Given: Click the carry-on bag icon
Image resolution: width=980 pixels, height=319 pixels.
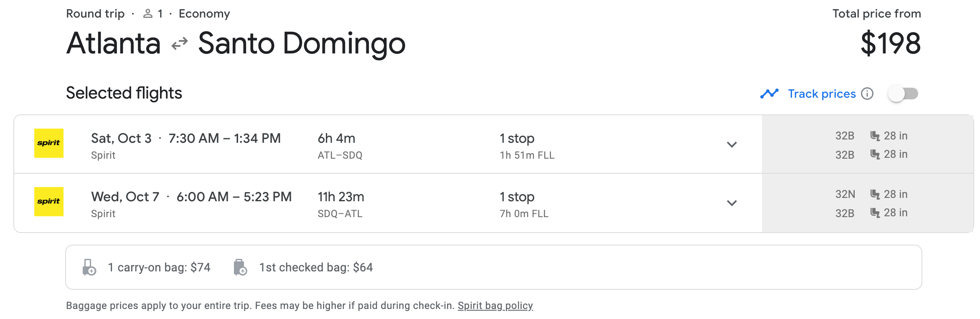Looking at the screenshot, I should click(x=89, y=267).
